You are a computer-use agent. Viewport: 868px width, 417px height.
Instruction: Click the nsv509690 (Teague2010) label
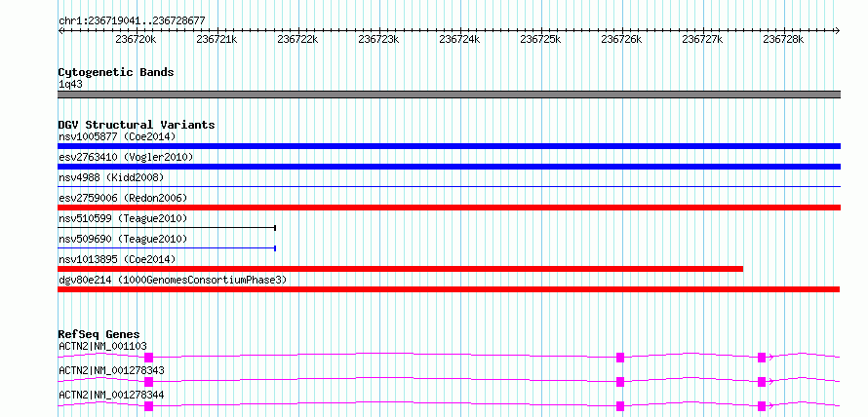(x=123, y=239)
